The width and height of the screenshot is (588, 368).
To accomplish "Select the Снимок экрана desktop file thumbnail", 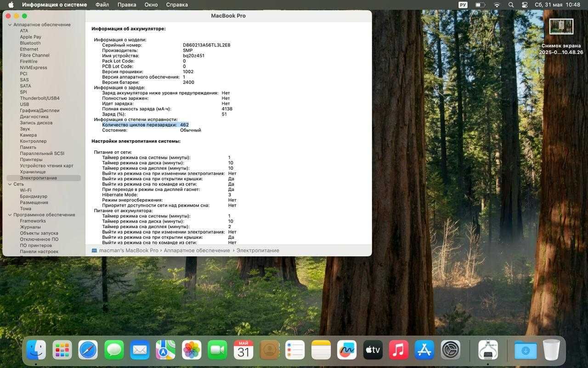I will click(561, 26).
